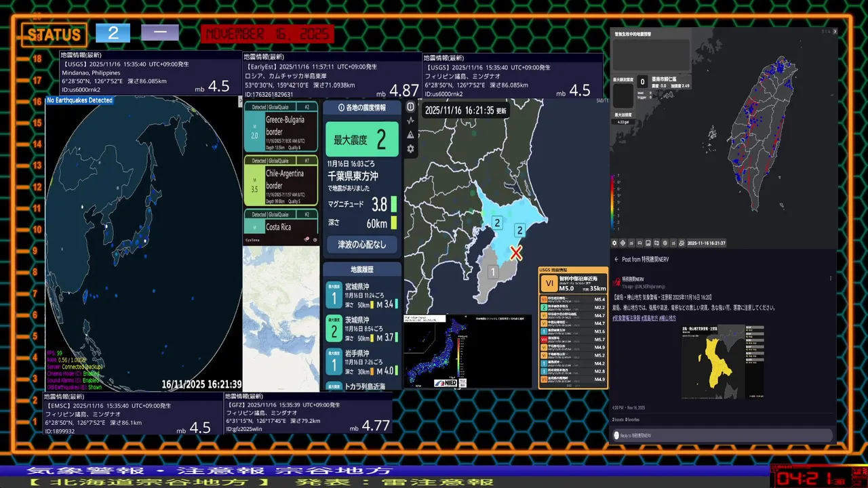This screenshot has height=488, width=868.
Task: Click the STATUS label box
Action: point(54,35)
